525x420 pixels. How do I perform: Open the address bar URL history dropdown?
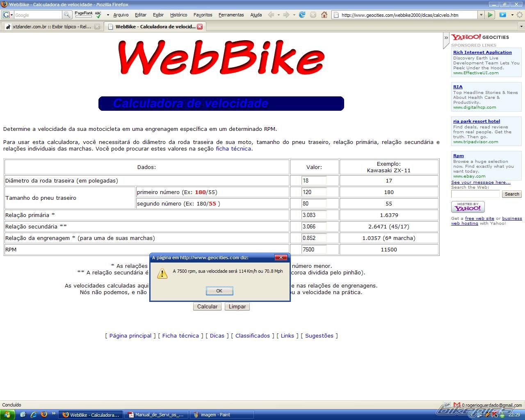point(481,15)
